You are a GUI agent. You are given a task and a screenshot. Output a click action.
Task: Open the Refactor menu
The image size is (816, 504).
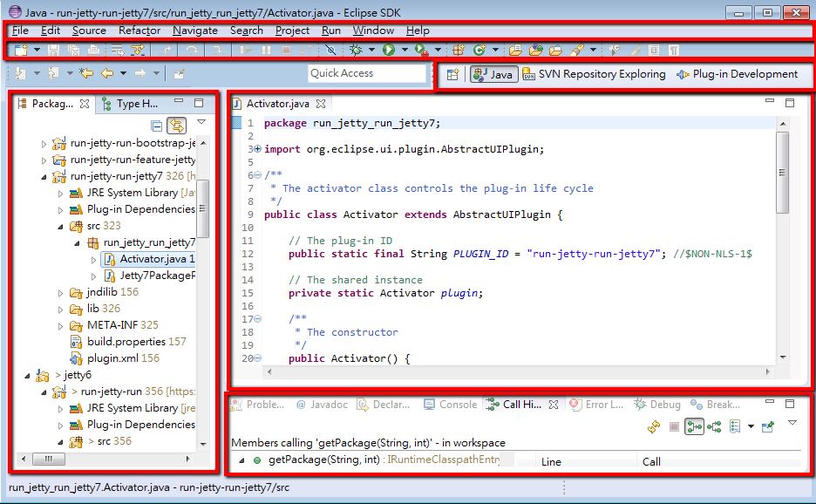click(x=139, y=31)
